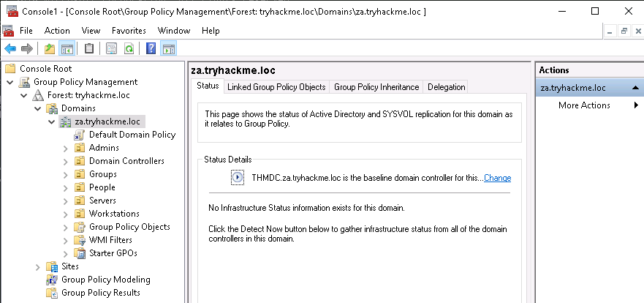Click the WMI Filters folder icon
This screenshot has height=303, width=644.
(79, 239)
